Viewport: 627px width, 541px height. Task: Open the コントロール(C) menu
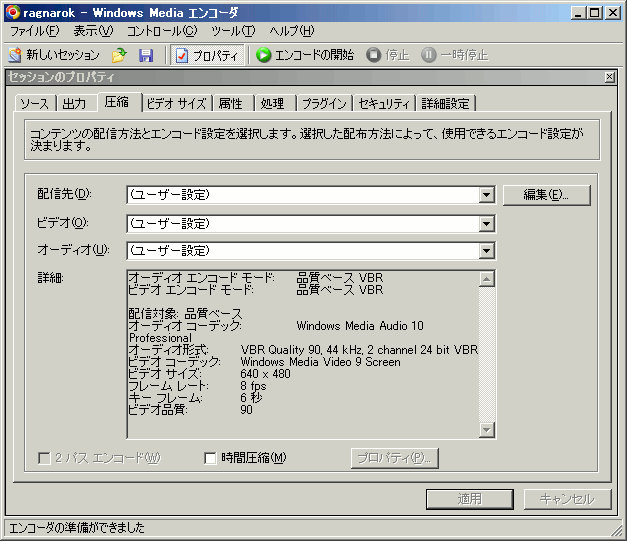(162, 31)
